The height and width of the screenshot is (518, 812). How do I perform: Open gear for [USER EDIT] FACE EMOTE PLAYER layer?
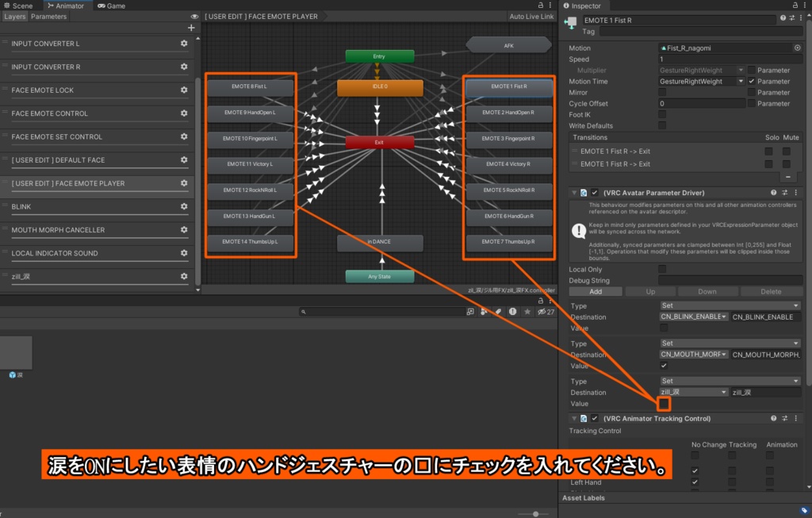pos(184,183)
